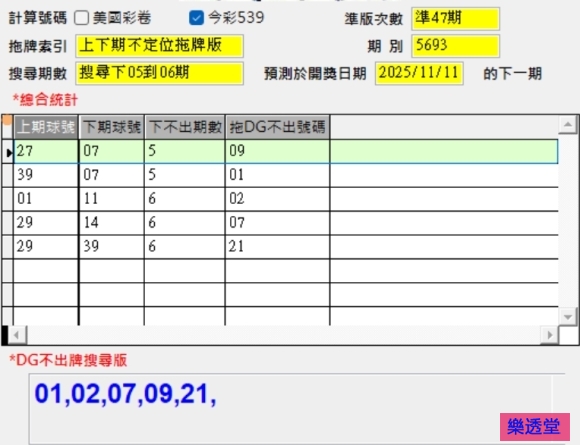Click the horizontal scrollbar right arrow
Image resolution: width=580 pixels, height=445 pixels.
[x=550, y=335]
